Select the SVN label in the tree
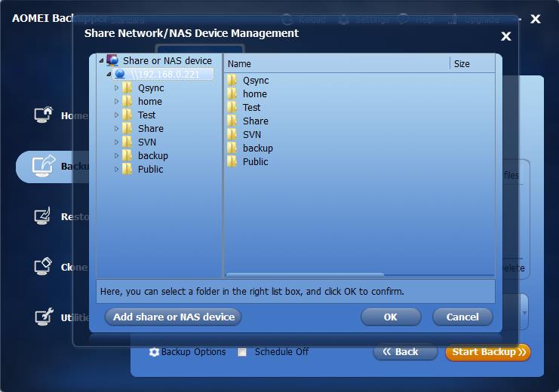Viewport: 559px width, 392px height. [147, 142]
